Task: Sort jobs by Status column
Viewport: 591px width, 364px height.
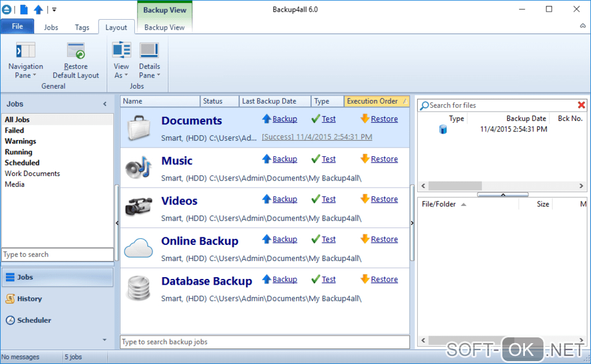Action: pos(220,101)
